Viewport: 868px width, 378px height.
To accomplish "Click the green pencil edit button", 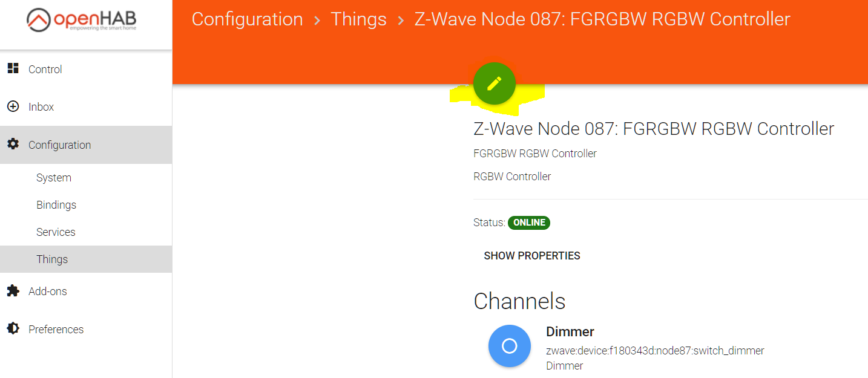I will click(494, 83).
